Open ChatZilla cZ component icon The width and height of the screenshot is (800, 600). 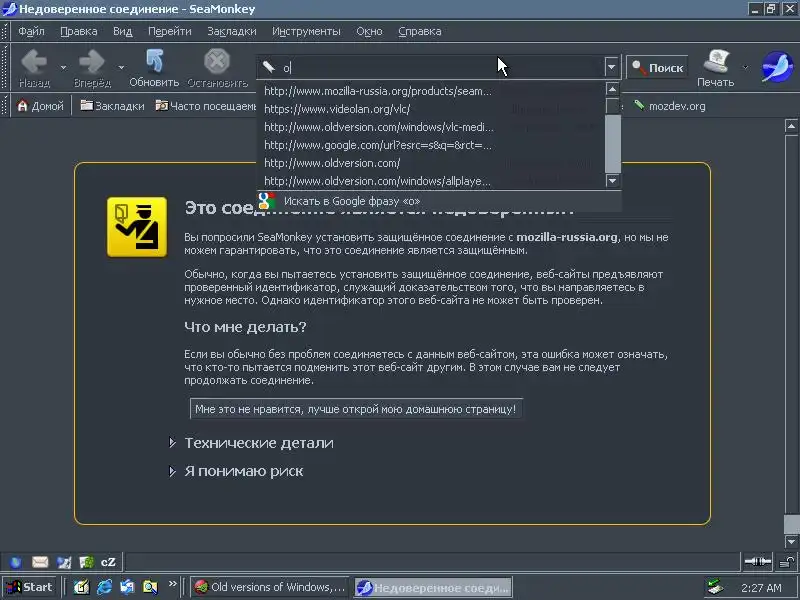coord(108,562)
